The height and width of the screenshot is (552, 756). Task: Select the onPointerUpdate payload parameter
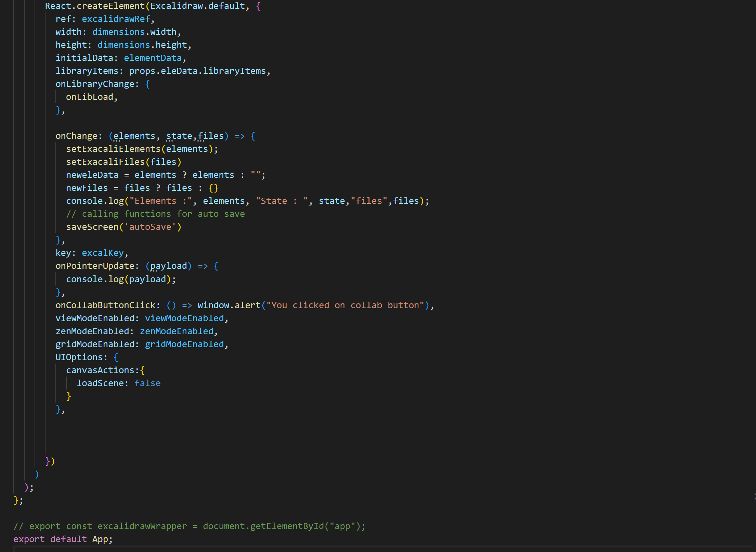click(168, 266)
